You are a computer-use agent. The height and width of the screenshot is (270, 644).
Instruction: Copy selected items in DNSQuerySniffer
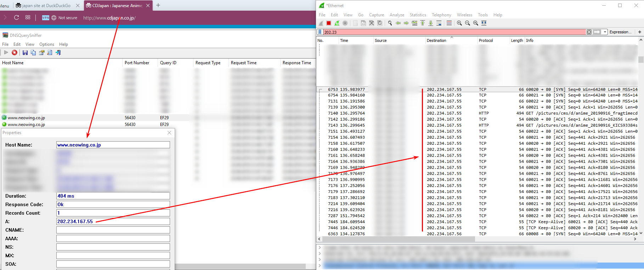pos(33,53)
